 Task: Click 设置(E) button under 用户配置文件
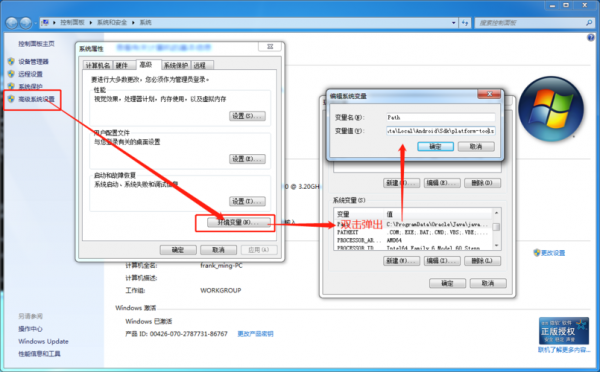click(247, 159)
